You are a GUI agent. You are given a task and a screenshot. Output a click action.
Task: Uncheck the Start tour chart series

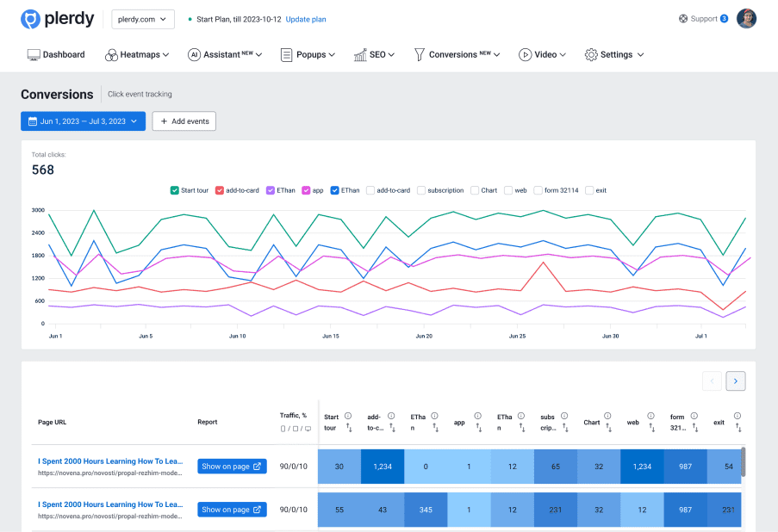click(175, 190)
